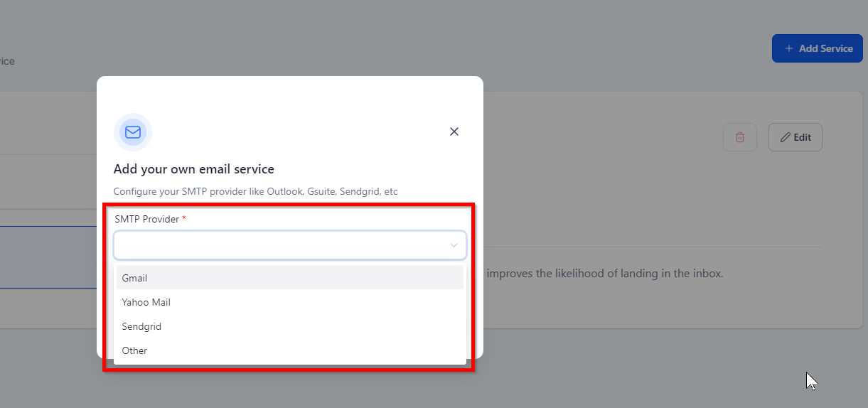
Task: Click the red trash delete icon
Action: click(x=739, y=137)
